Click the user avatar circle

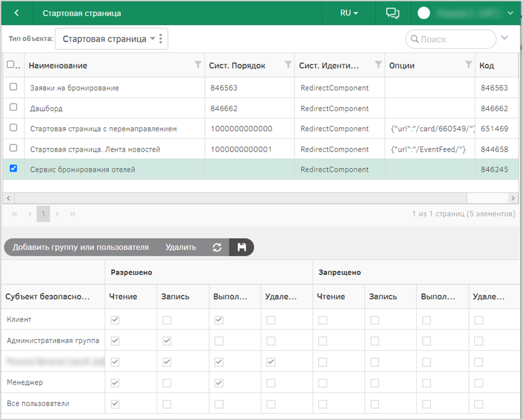click(x=424, y=13)
